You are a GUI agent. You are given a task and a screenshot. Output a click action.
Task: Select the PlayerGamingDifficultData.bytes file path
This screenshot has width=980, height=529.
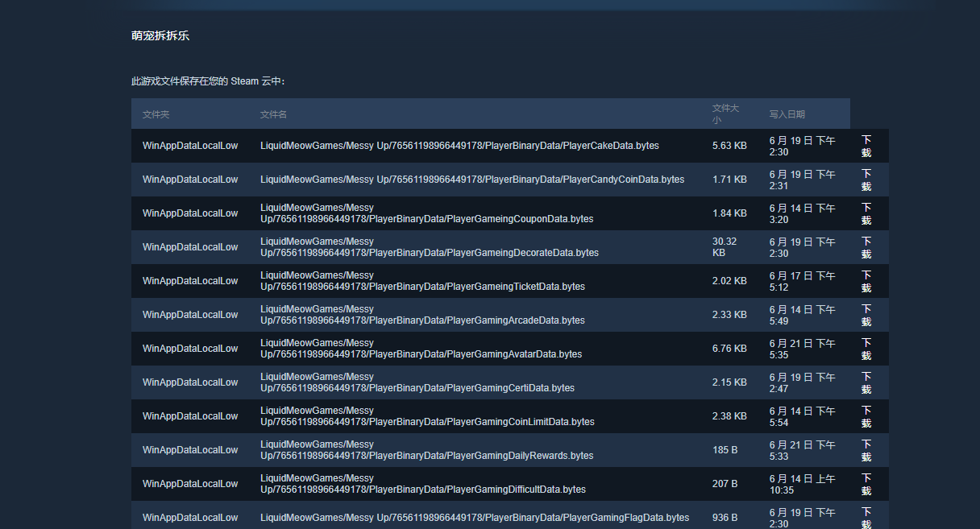423,484
